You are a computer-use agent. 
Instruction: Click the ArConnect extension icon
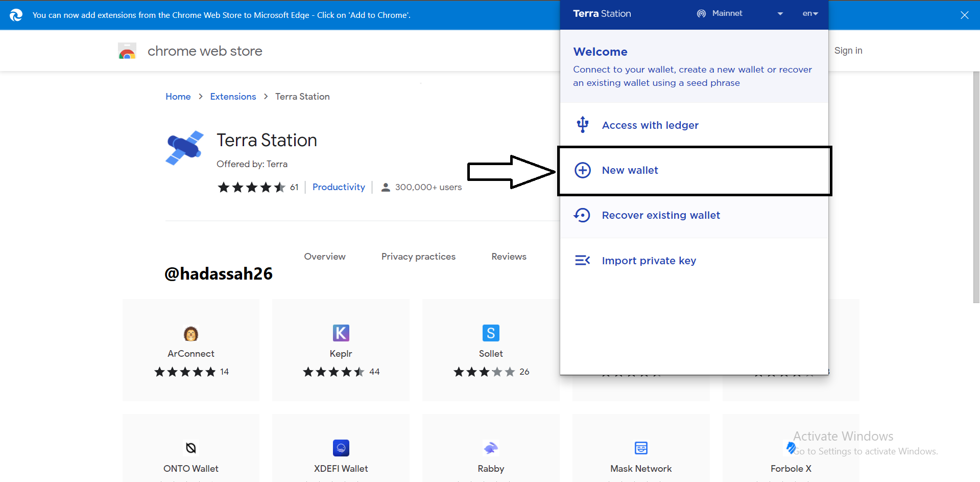pyautogui.click(x=191, y=334)
